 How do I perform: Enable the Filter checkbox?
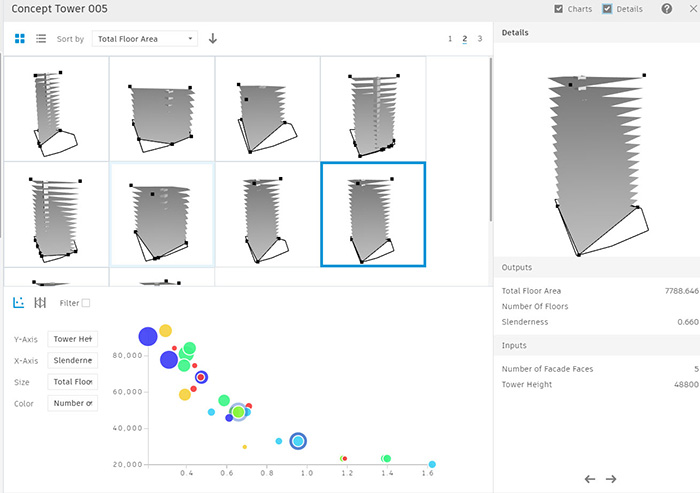(85, 303)
